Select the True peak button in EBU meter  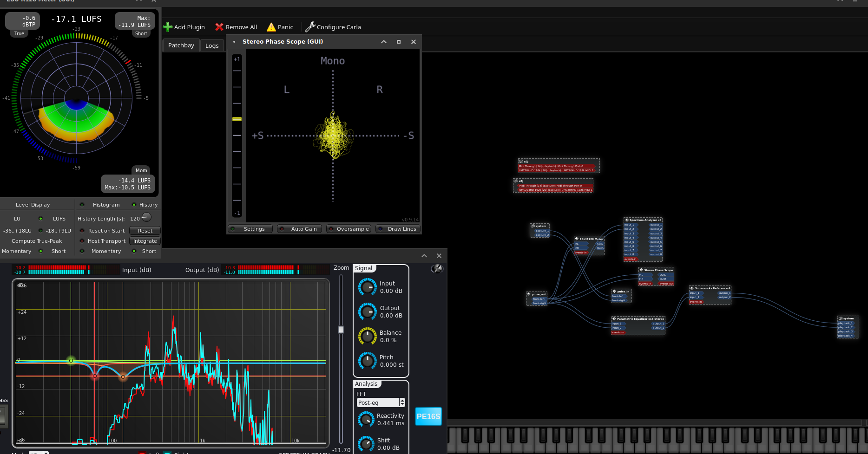[19, 33]
